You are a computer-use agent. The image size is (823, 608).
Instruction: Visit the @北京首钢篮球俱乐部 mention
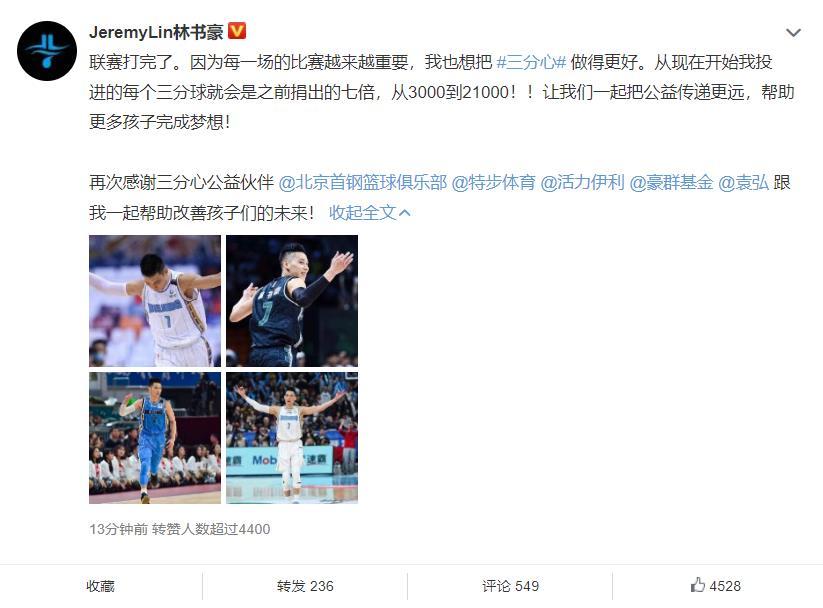(x=362, y=183)
